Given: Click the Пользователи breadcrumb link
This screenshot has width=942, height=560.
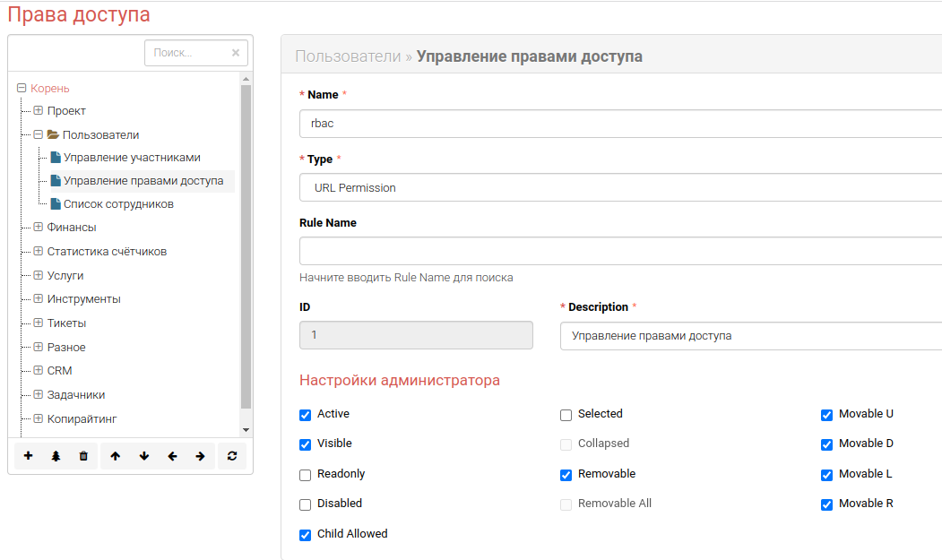Looking at the screenshot, I should [348, 56].
